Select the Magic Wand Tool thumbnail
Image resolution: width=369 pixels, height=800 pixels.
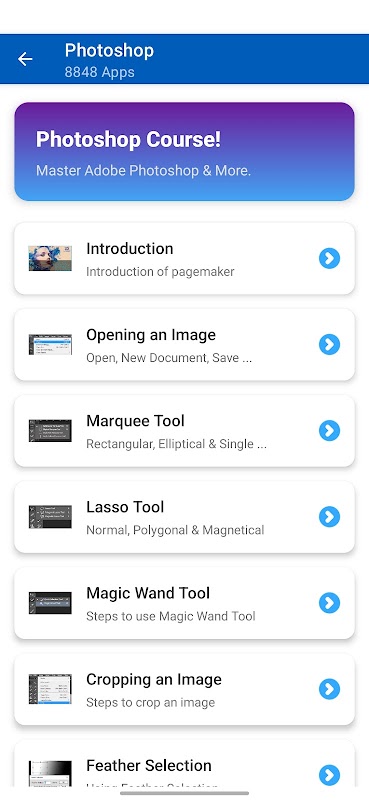point(50,603)
